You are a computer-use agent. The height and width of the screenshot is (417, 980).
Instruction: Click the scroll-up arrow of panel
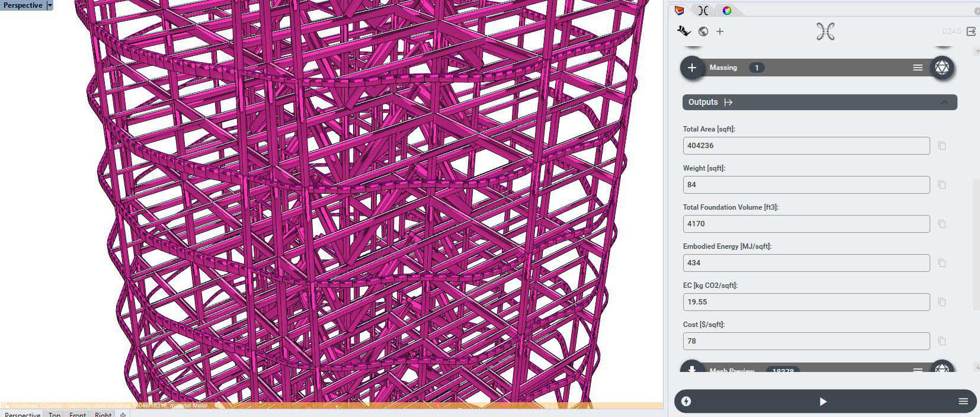pos(976,52)
